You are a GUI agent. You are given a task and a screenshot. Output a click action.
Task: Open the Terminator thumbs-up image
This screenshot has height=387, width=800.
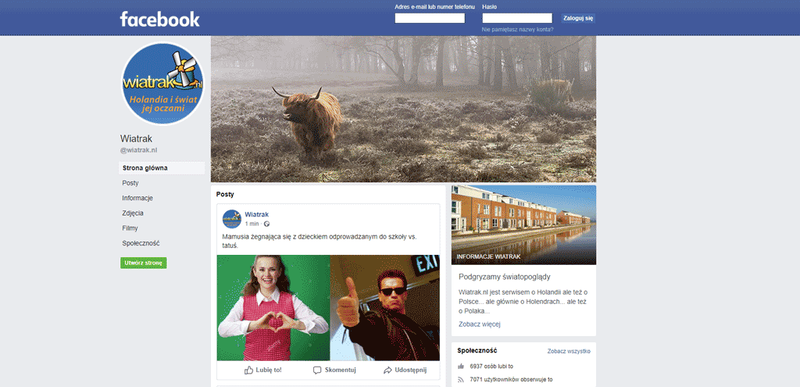[x=385, y=308]
